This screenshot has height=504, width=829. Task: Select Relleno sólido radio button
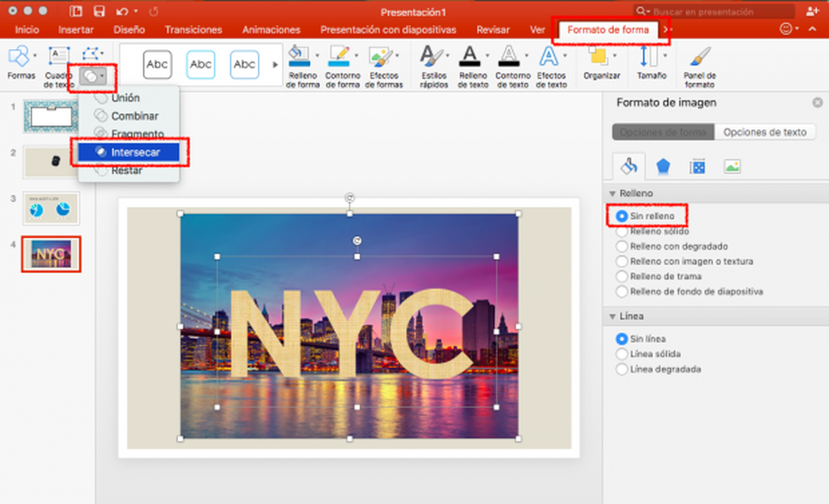coord(622,232)
